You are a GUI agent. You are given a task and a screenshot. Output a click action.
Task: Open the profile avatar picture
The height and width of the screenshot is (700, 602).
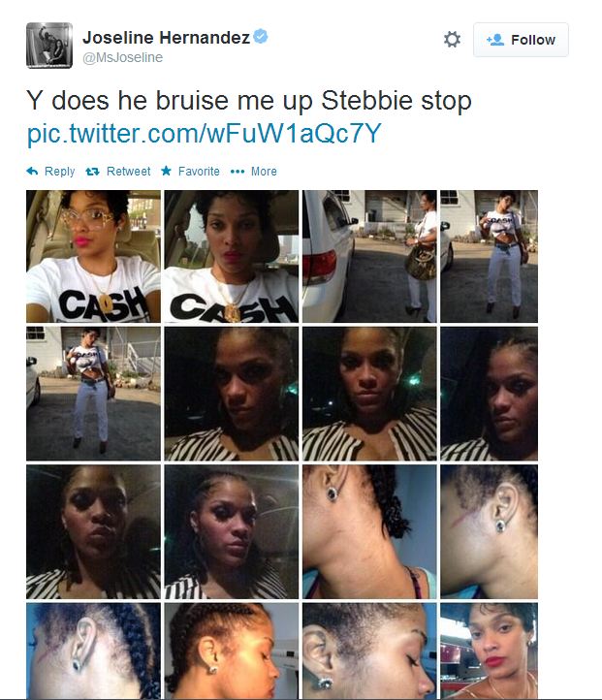click(49, 46)
